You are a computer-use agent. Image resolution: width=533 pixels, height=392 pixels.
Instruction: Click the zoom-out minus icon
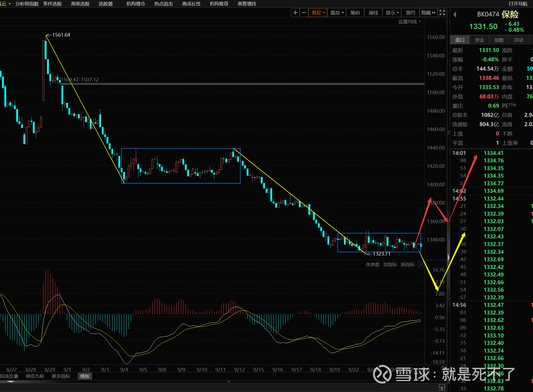(304, 13)
